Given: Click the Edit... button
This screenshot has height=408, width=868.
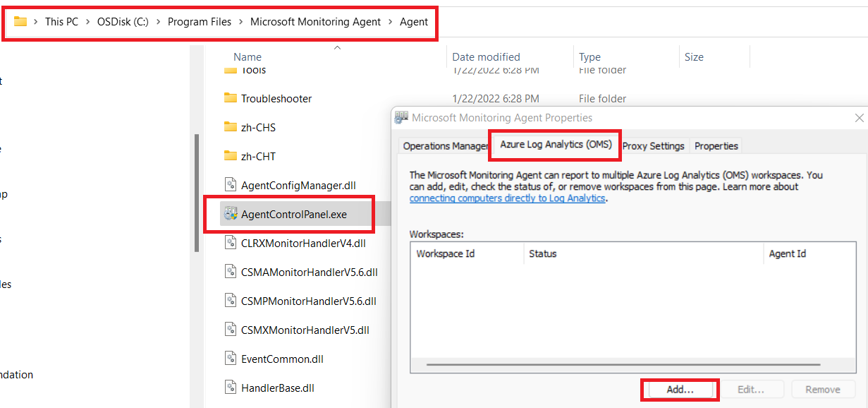Looking at the screenshot, I should click(751, 390).
